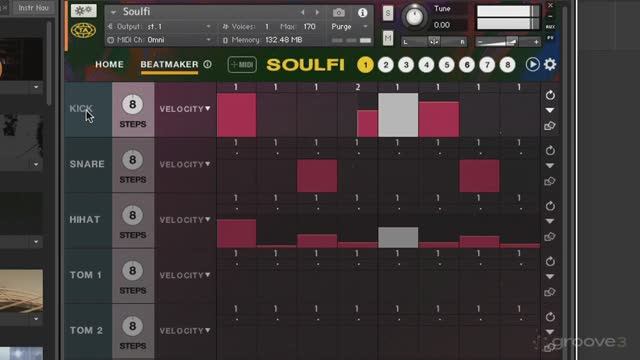The width and height of the screenshot is (640, 360).
Task: Select the TOM 1 track label
Action: pyautogui.click(x=86, y=275)
